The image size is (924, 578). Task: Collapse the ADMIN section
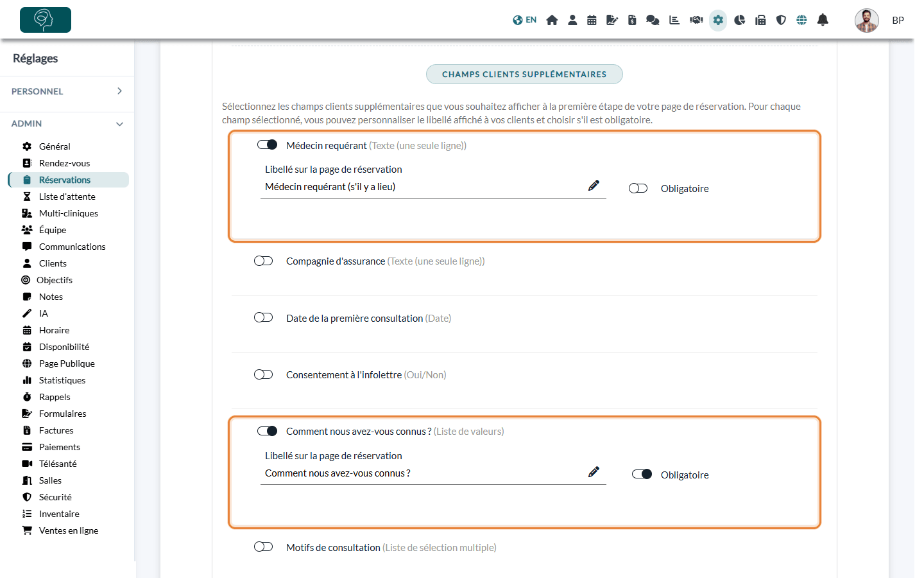click(x=67, y=123)
